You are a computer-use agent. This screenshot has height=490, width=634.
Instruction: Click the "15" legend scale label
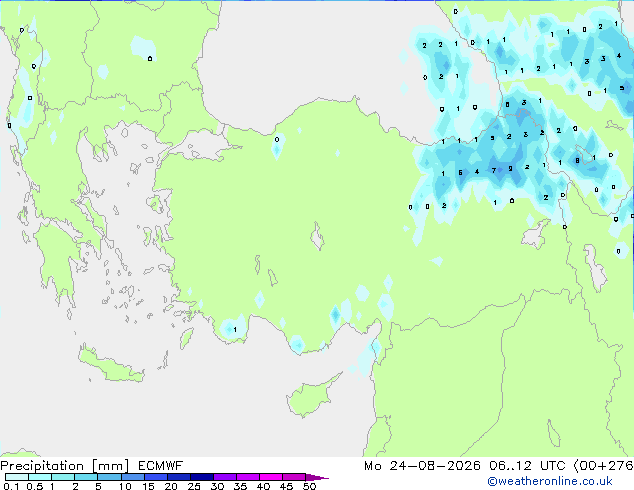(148, 486)
